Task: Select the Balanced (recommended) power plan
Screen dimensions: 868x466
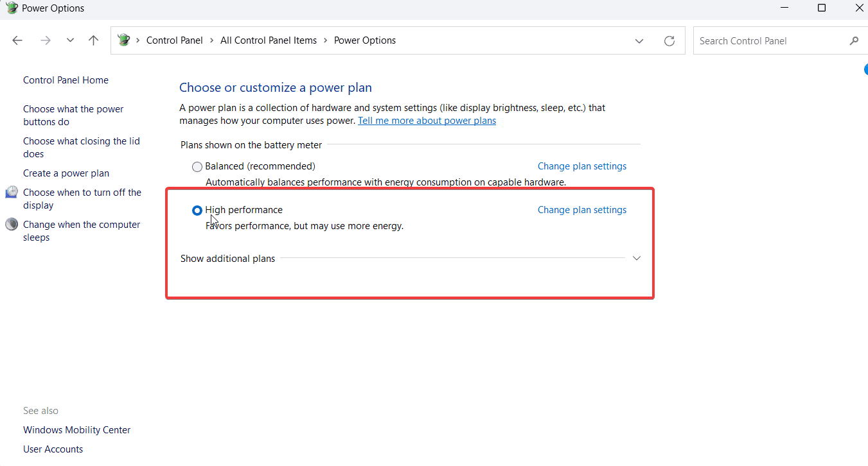Action: 197,167
